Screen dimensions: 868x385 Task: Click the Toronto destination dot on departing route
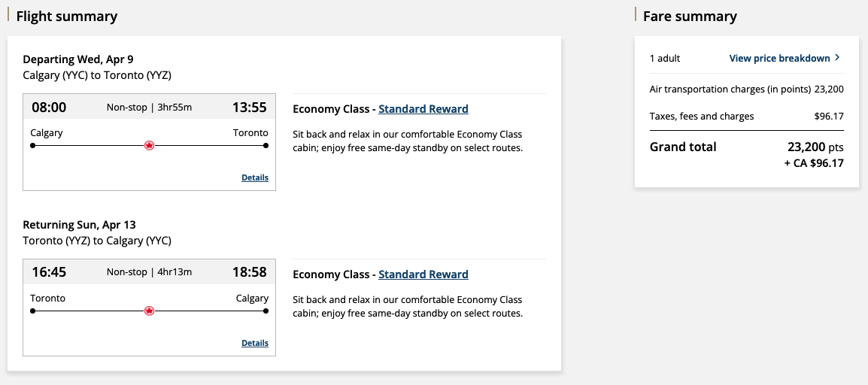pyautogui.click(x=266, y=145)
